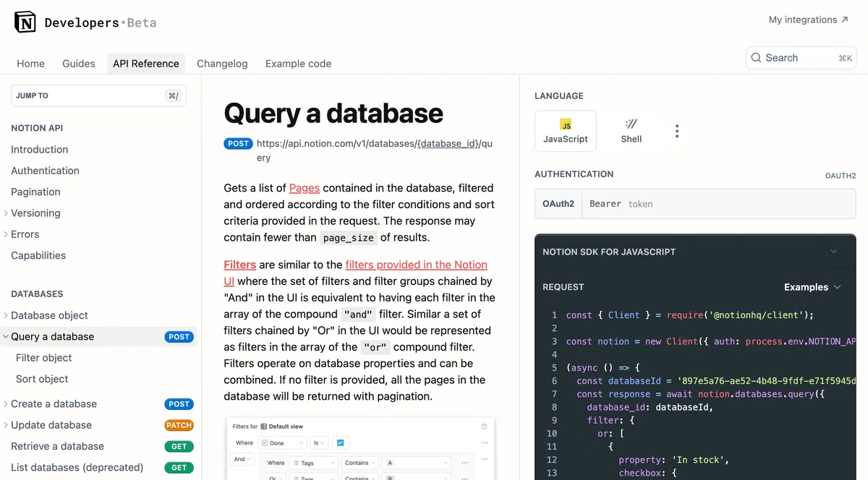
Task: Click code line 'database_id: databaseId,'
Action: tap(650, 407)
